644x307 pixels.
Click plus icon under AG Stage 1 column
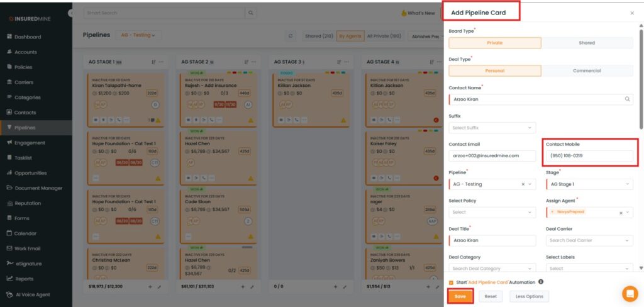tap(150, 286)
